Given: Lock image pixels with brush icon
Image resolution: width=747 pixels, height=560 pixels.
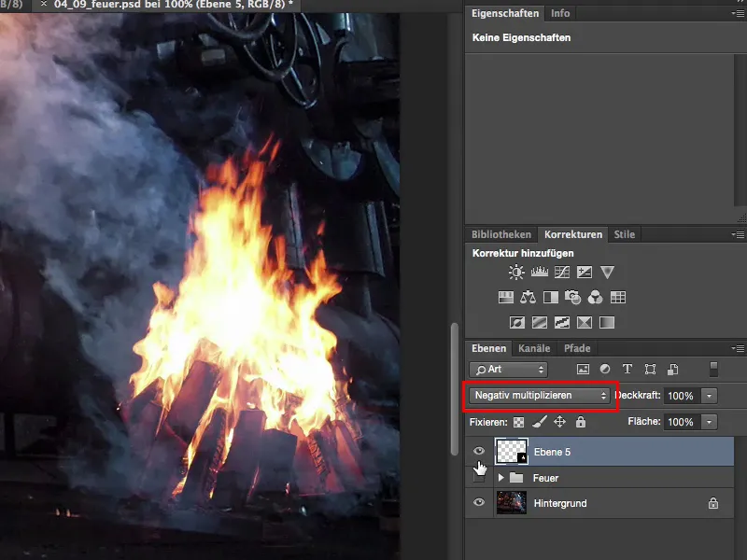Looking at the screenshot, I should 540,422.
